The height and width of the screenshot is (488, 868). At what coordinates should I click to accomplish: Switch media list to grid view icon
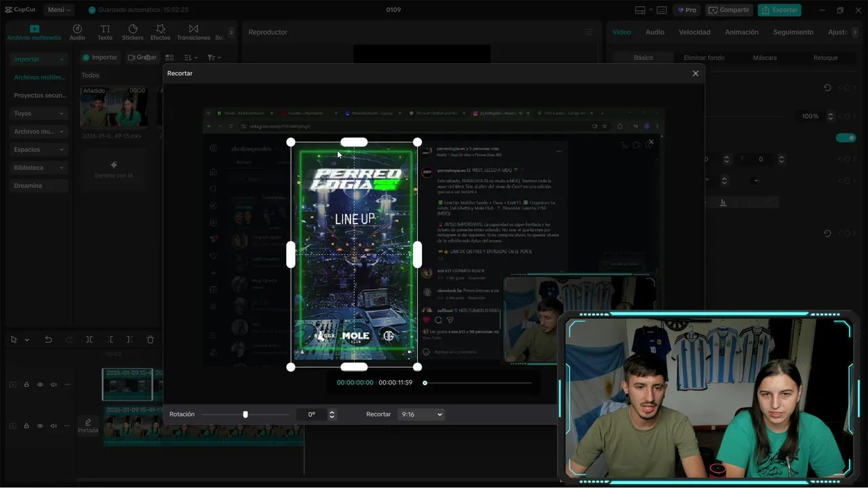170,58
